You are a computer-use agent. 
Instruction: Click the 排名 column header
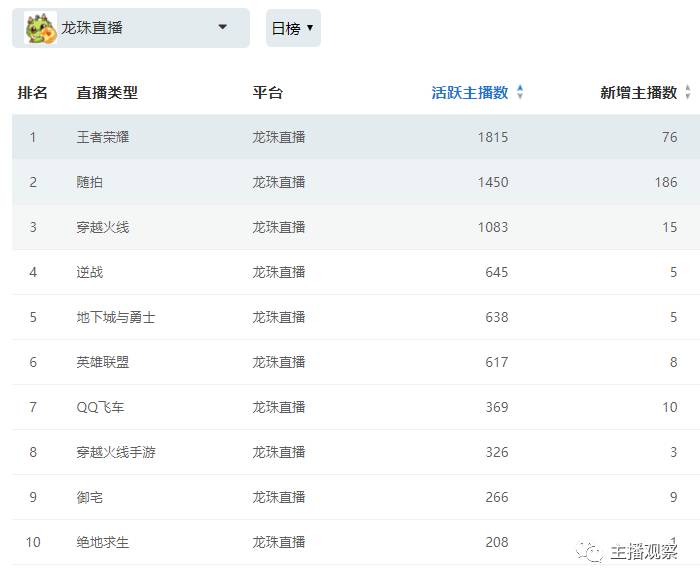[x=33, y=93]
